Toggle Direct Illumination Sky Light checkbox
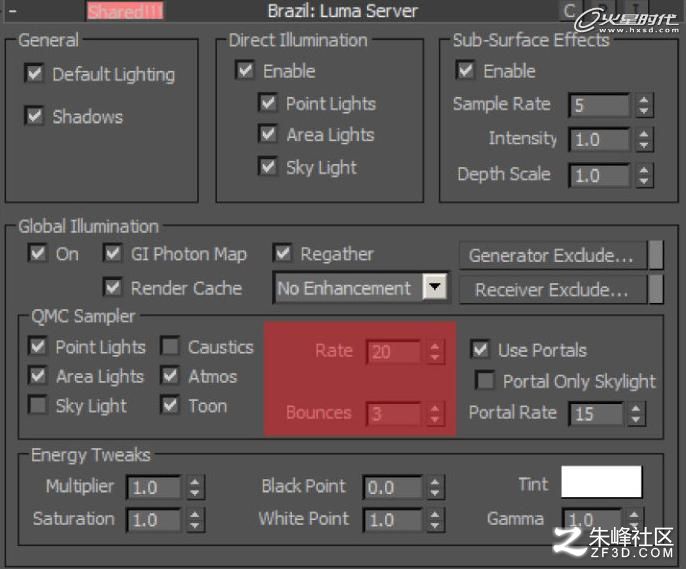The width and height of the screenshot is (686, 569). 268,167
